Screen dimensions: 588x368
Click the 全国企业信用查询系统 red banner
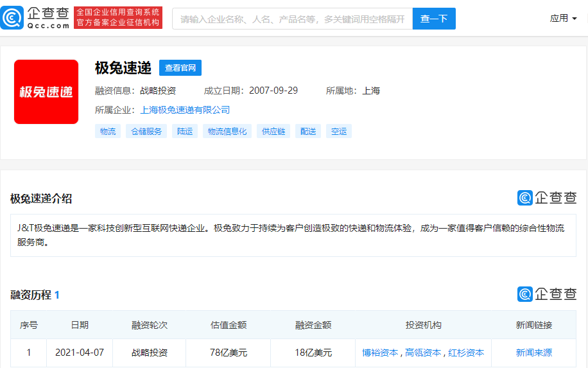[x=118, y=17]
